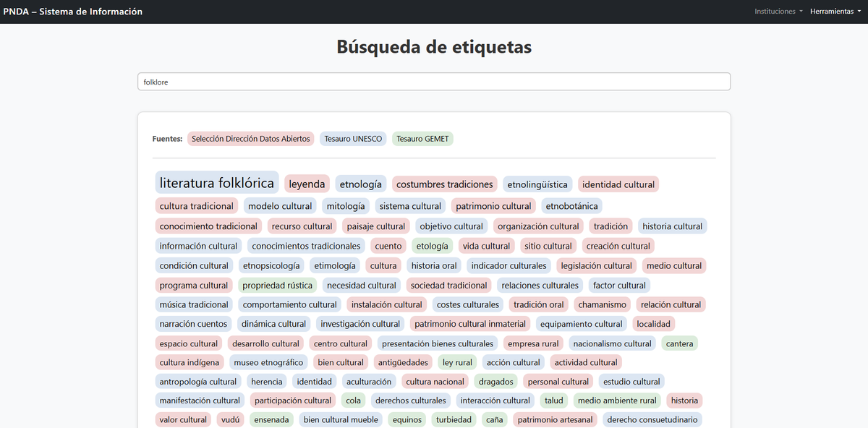Select the patrimonio cultural inmaterial tag
The width and height of the screenshot is (868, 428).
(470, 324)
